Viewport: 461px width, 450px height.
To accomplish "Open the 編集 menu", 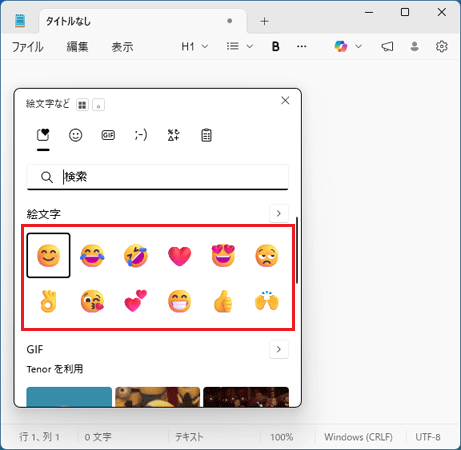I will point(77,47).
